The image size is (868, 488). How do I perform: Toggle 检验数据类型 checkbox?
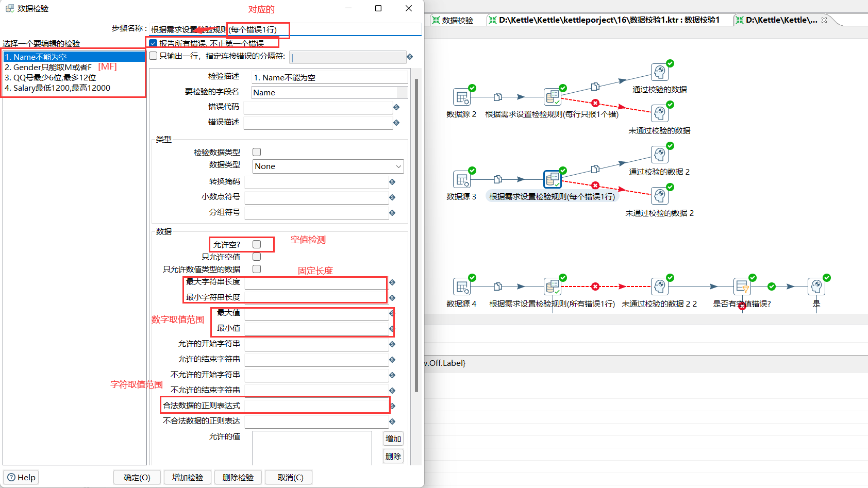tap(257, 152)
